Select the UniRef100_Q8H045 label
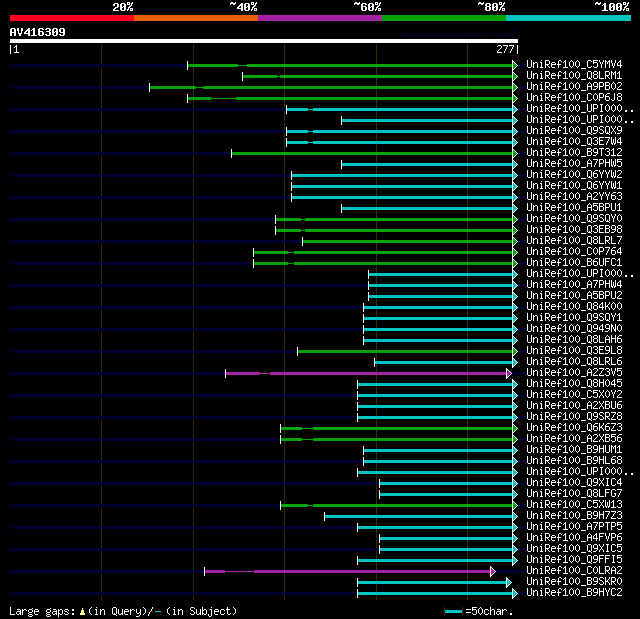 [574, 384]
